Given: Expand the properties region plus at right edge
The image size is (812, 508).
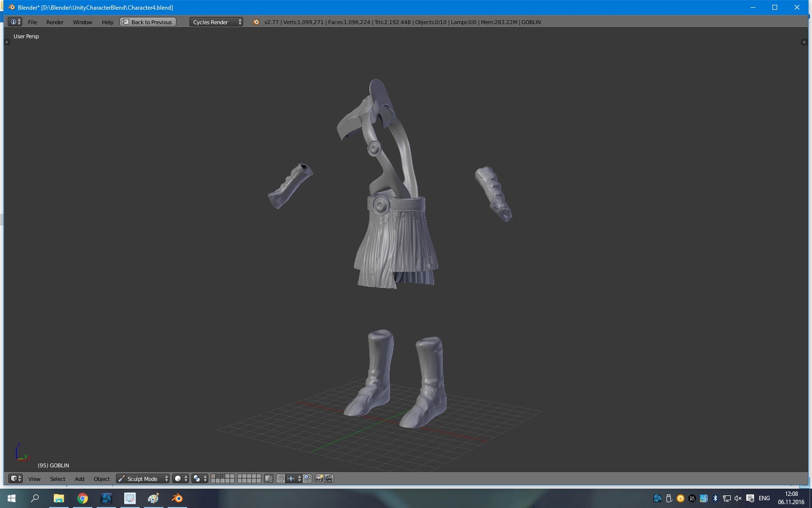Looking at the screenshot, I should [x=804, y=42].
